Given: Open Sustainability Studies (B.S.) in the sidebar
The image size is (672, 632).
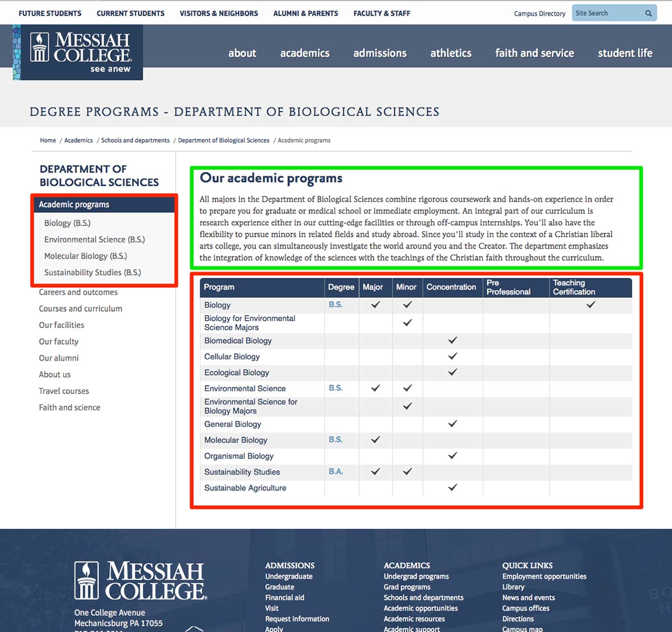Looking at the screenshot, I should coord(92,273).
